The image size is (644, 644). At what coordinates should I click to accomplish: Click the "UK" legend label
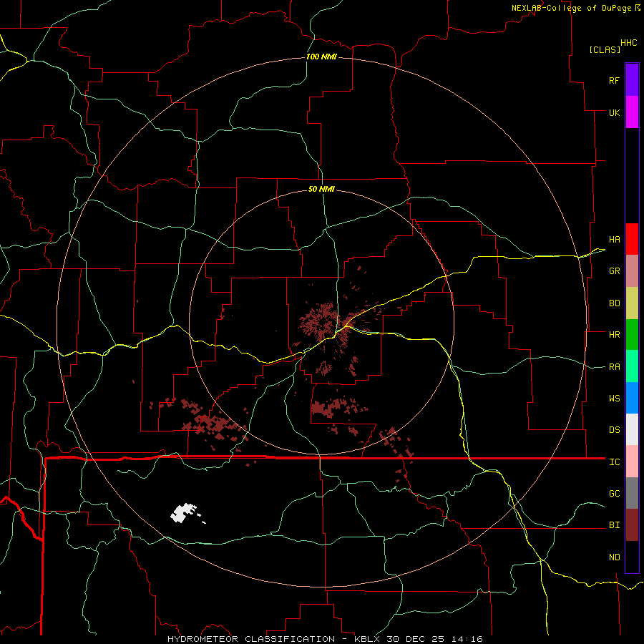point(614,112)
